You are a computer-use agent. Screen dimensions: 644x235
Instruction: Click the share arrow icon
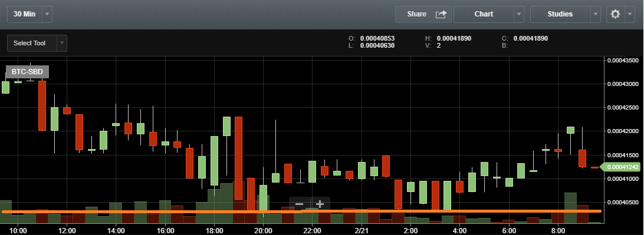point(441,14)
